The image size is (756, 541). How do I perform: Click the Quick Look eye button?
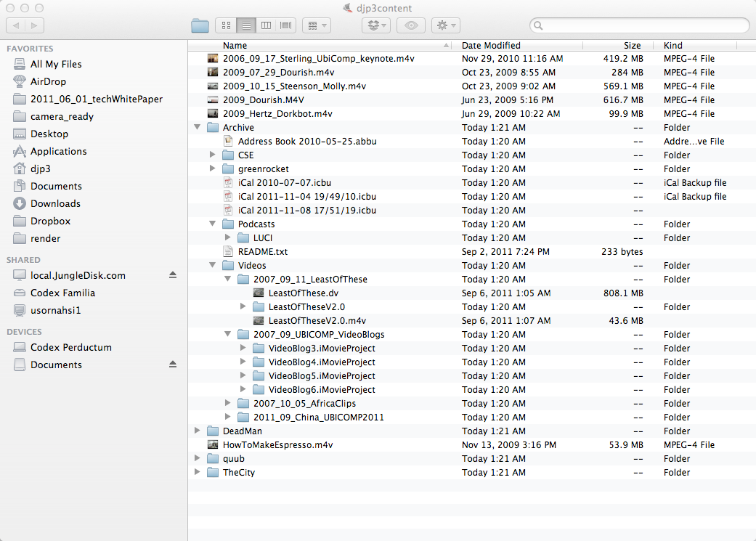(x=411, y=25)
